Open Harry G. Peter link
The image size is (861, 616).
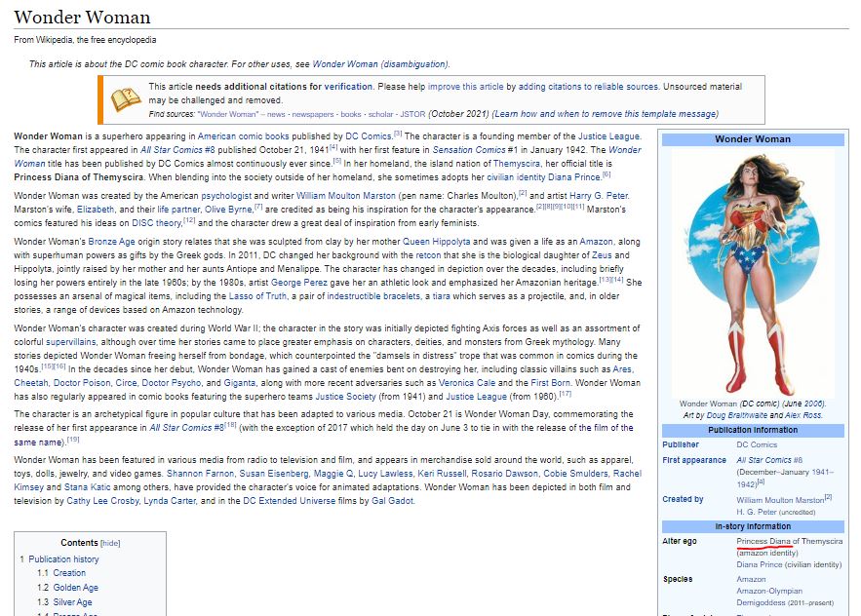(x=599, y=196)
